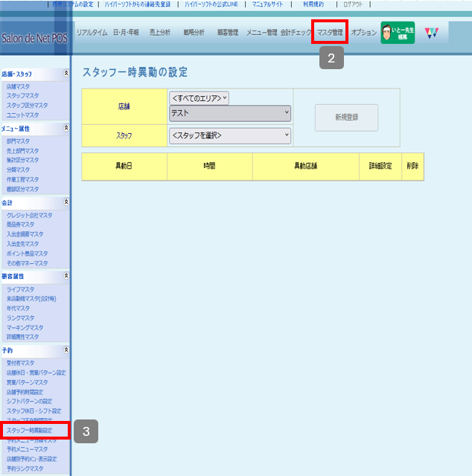This screenshot has height=476, width=472.
Task: Open the マスタ管理 menu
Action: 330,33
